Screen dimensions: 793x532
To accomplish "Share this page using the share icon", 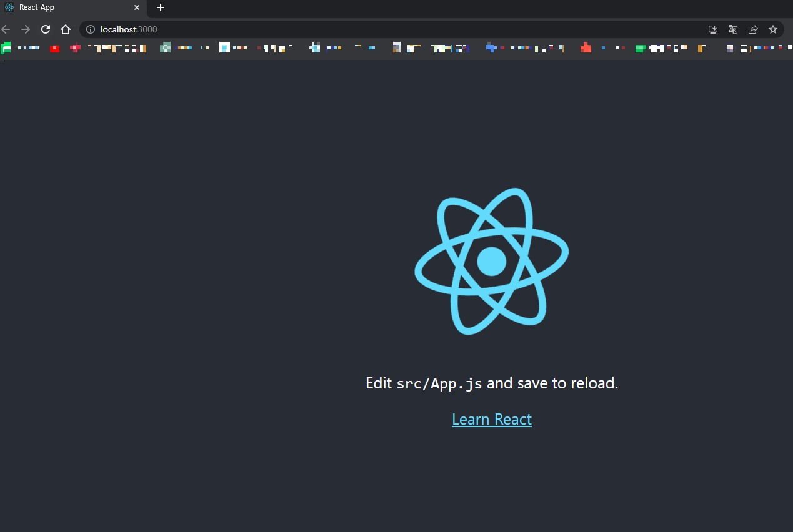I will [753, 29].
